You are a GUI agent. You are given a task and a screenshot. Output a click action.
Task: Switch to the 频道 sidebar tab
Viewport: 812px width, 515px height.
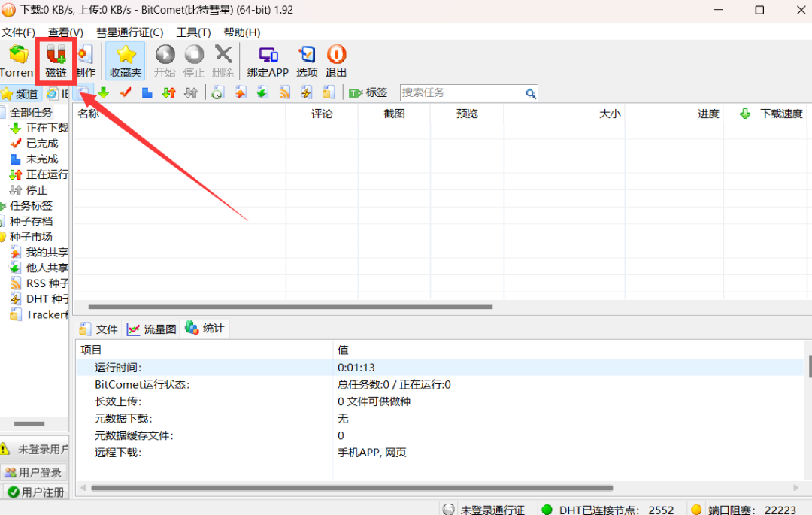[x=20, y=94]
